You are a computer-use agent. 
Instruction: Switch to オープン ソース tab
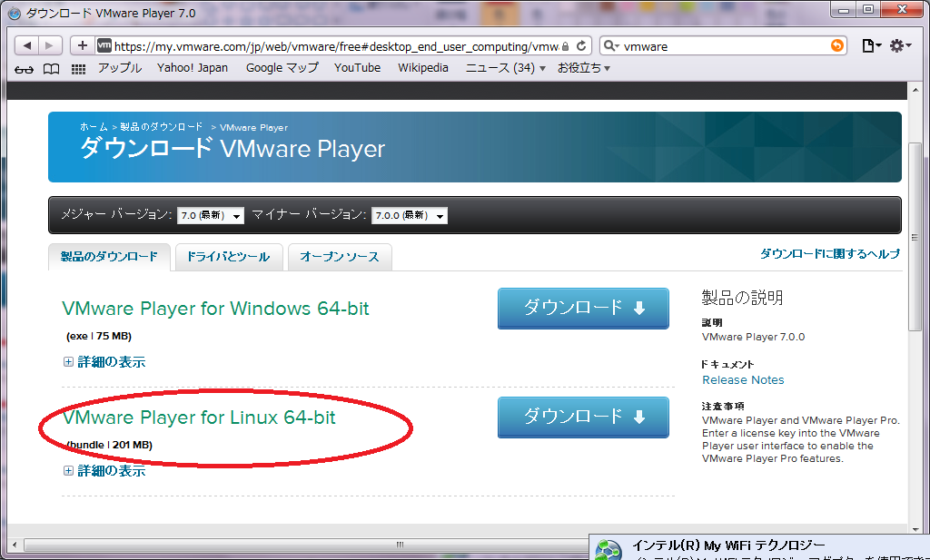340,257
